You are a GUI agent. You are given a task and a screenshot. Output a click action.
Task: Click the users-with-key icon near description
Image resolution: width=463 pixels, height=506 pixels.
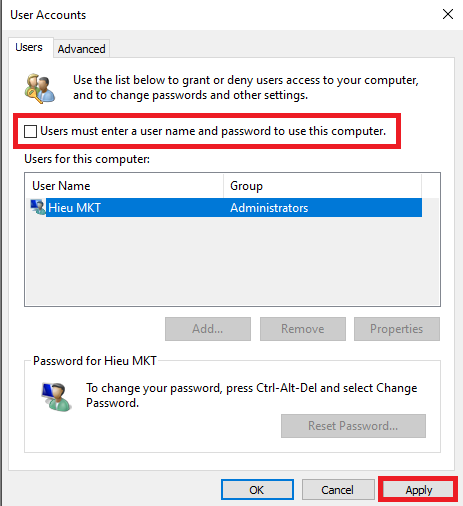pyautogui.click(x=40, y=88)
